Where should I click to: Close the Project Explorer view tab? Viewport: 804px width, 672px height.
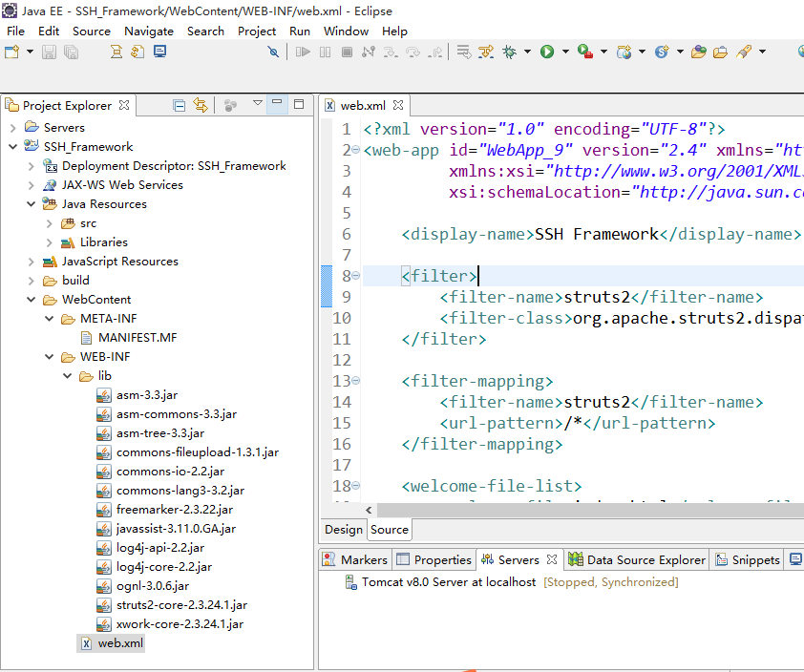coord(124,105)
